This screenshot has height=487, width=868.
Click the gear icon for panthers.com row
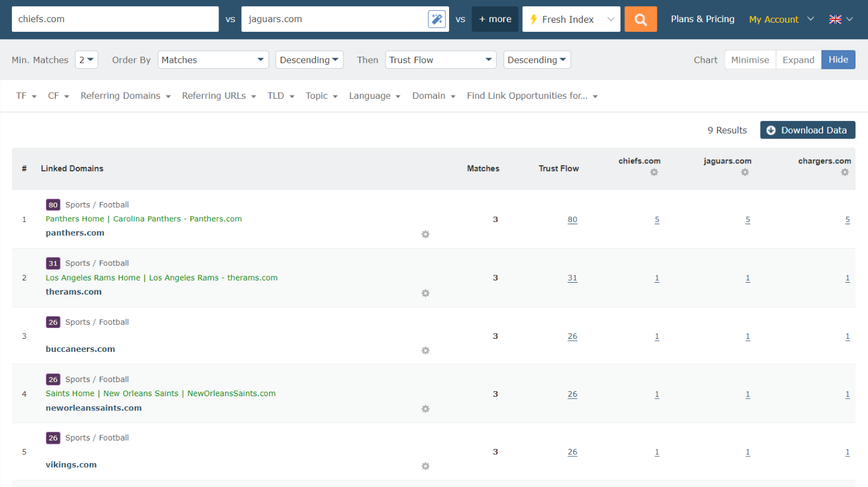pyautogui.click(x=425, y=234)
